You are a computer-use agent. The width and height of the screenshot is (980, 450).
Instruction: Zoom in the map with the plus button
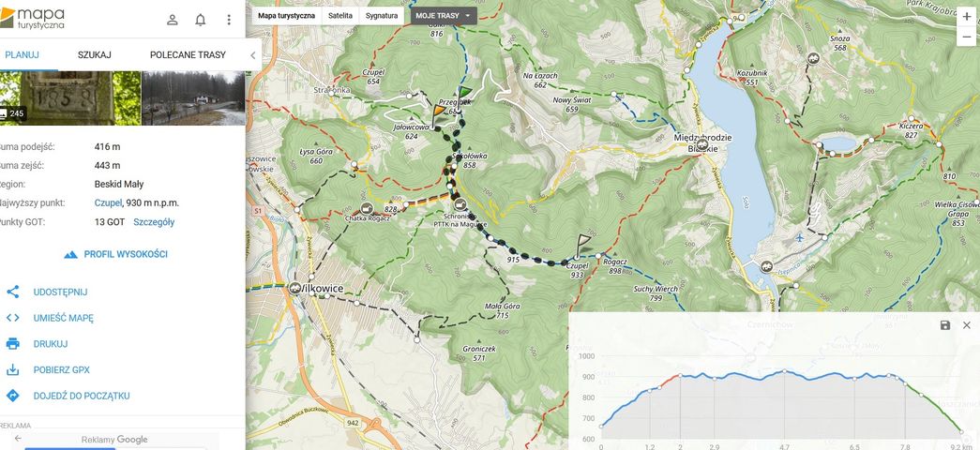[967, 17]
